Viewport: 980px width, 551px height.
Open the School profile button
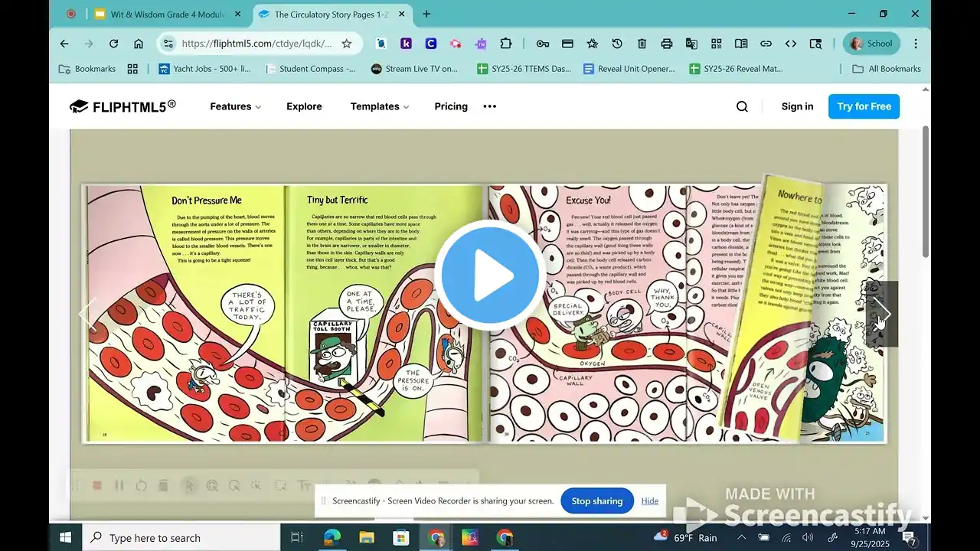tap(871, 44)
